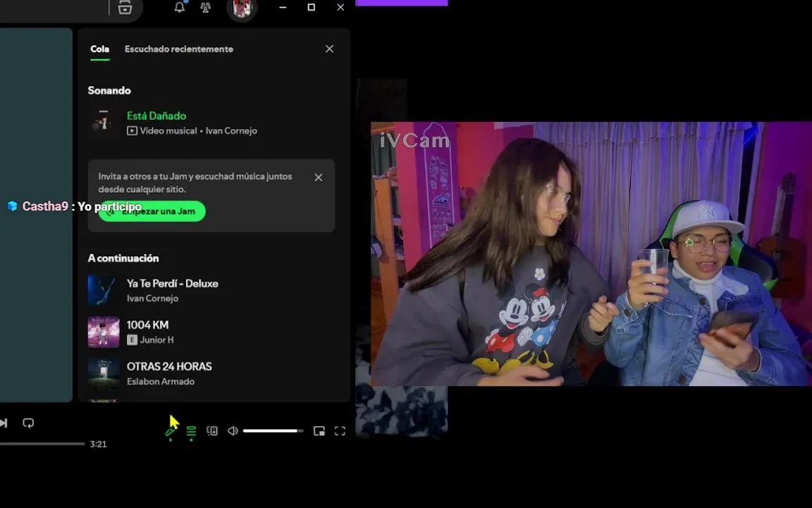Viewport: 812px width, 508px height.
Task: Play Ya Te Perdí - Deluxe from queue
Action: point(173,284)
